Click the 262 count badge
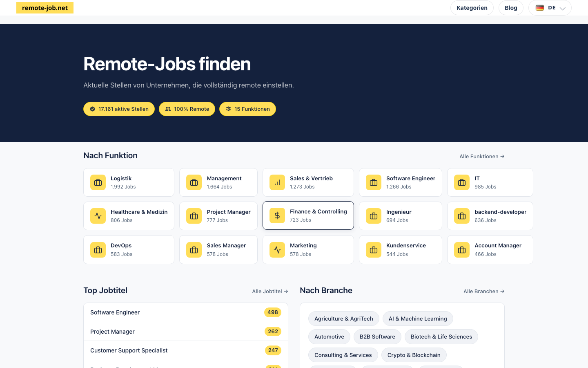 point(273,332)
